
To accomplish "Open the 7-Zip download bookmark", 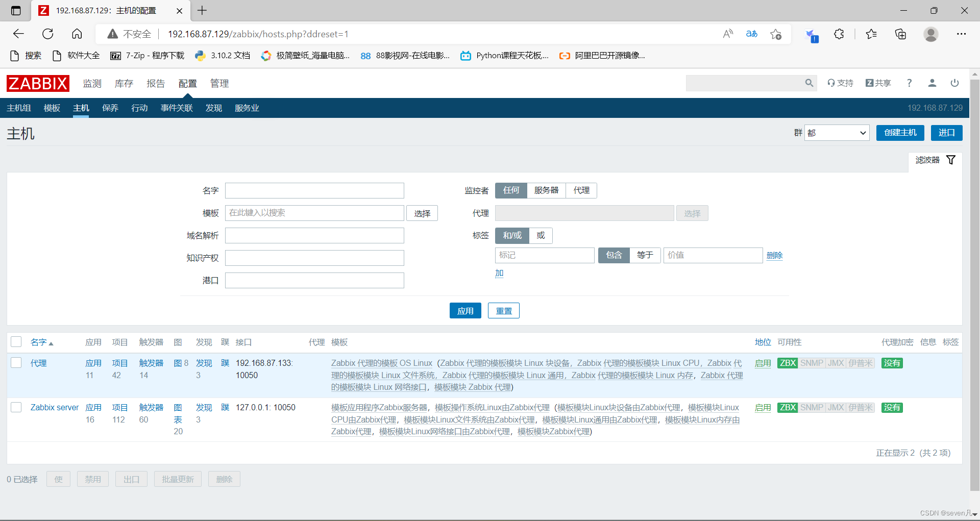I will (x=148, y=56).
